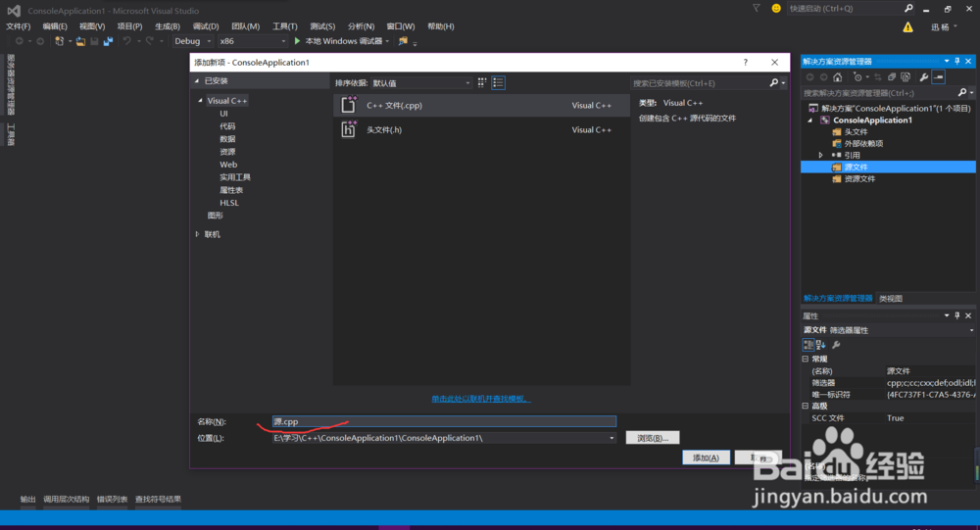The image size is (980, 530).
Task: Open the Build (生成) menu
Action: [x=168, y=26]
